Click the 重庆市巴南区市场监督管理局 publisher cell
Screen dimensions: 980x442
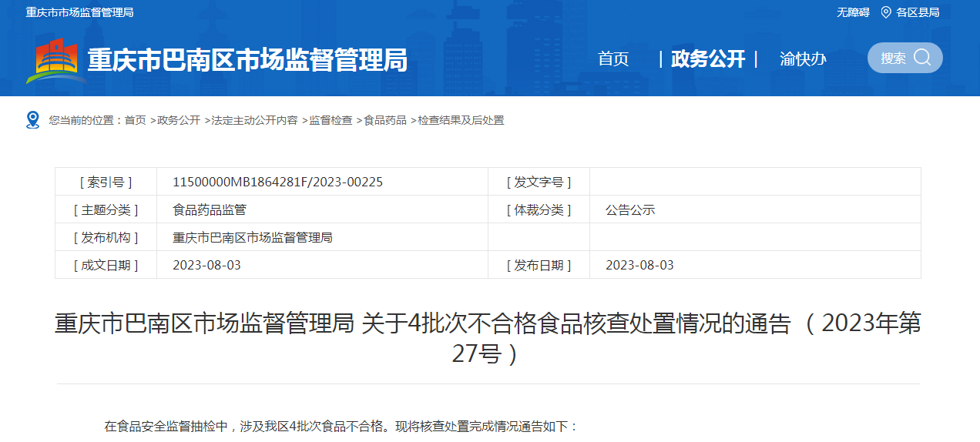pos(322,237)
